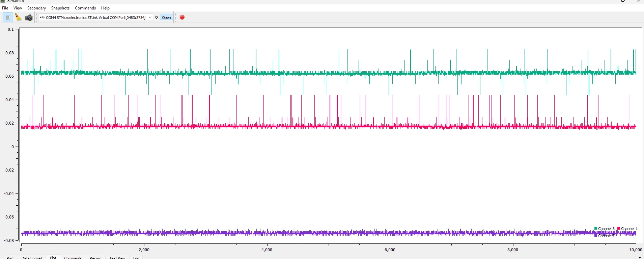Toggle the pause plotting button
The image size is (644, 259).
click(8, 17)
